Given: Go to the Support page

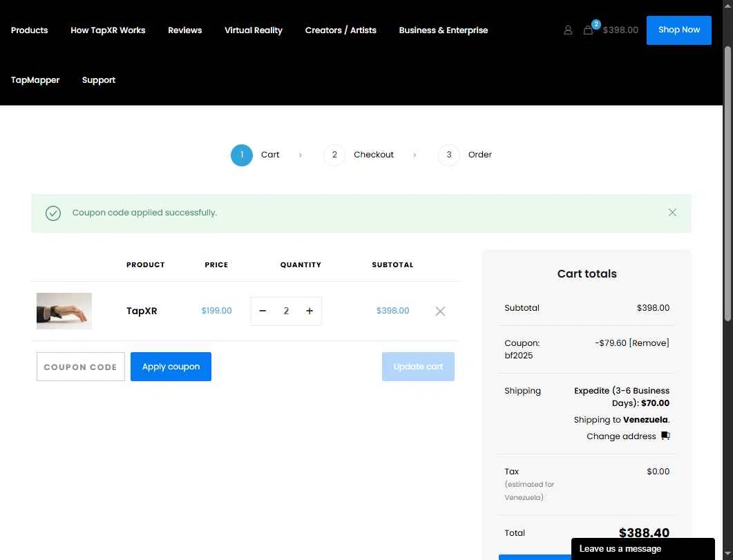Looking at the screenshot, I should 99,80.
